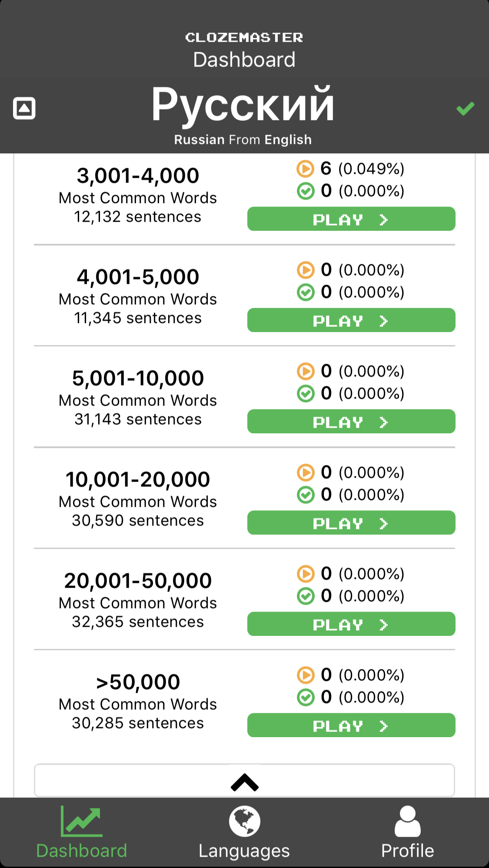Play the 3,001-4,000 Most Common Words collection
489x868 pixels.
351,219
